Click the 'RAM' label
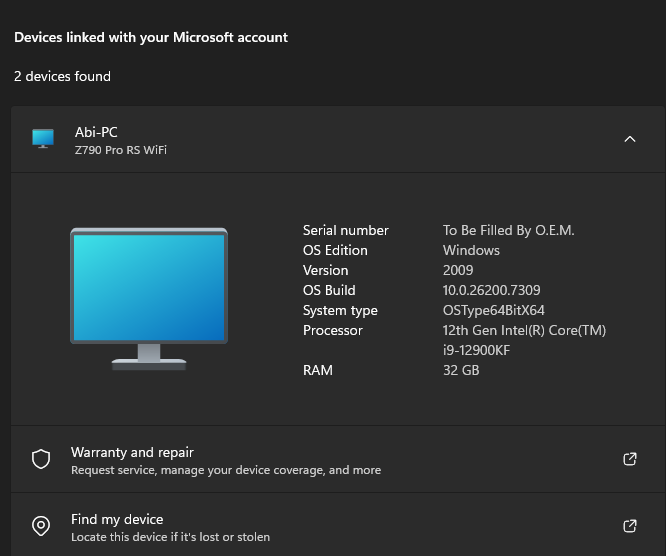The width and height of the screenshot is (666, 556). pos(318,370)
